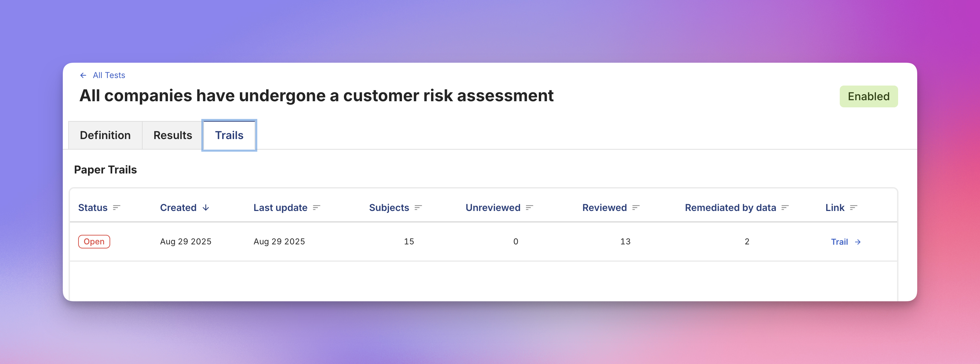
Task: Go back to All Tests
Action: pyautogui.click(x=109, y=75)
